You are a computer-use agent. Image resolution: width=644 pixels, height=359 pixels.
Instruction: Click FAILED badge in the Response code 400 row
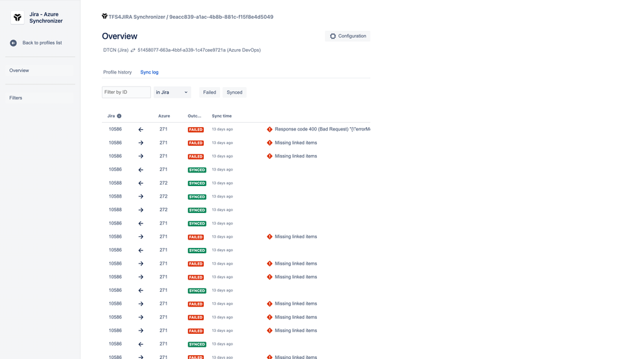tap(196, 129)
